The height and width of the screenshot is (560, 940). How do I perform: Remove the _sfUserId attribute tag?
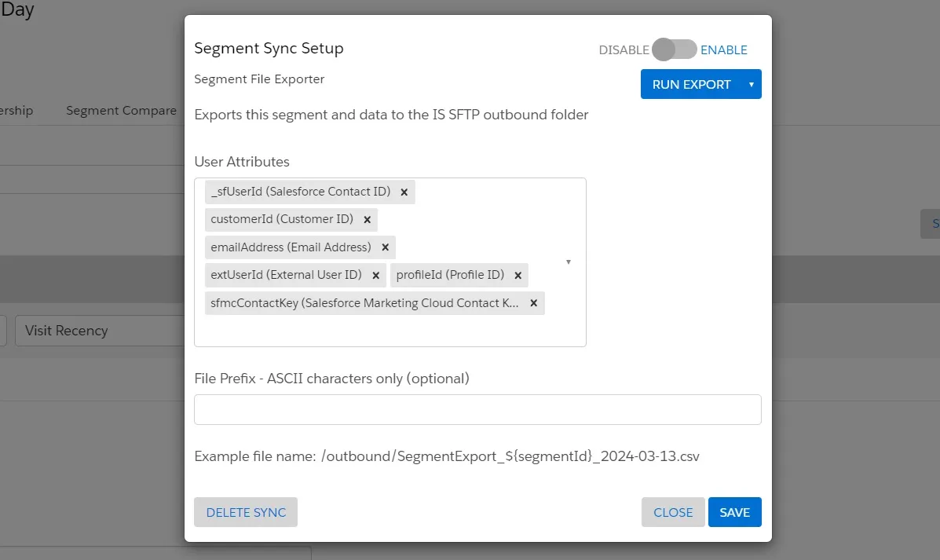(404, 192)
